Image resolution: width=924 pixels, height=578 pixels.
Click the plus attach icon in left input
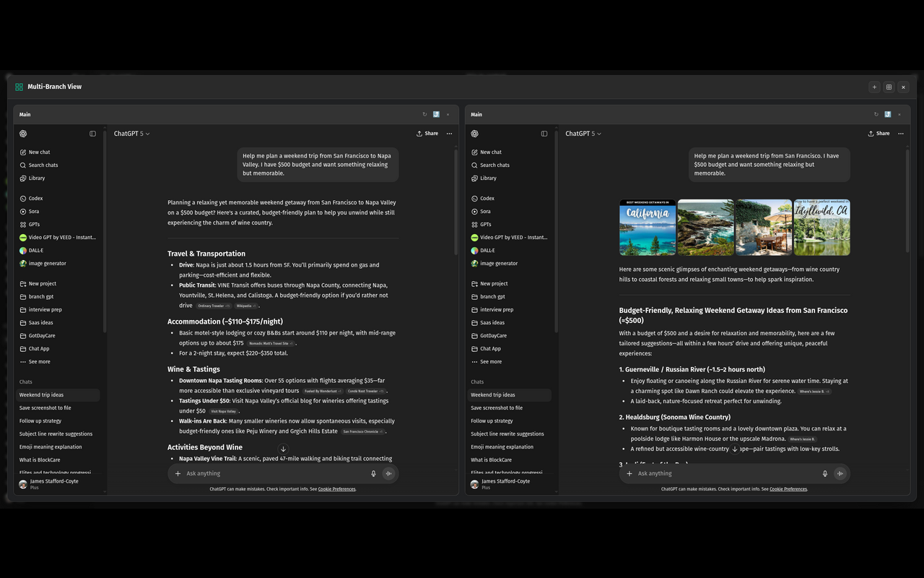click(x=178, y=474)
